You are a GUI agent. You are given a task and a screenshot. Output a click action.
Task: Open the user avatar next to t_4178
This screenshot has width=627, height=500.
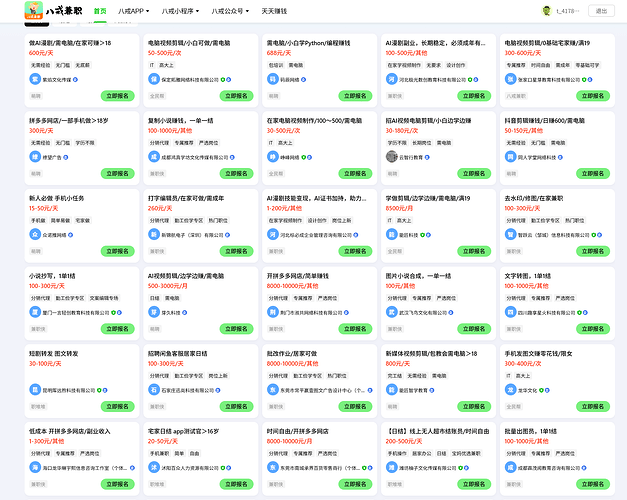[546, 11]
